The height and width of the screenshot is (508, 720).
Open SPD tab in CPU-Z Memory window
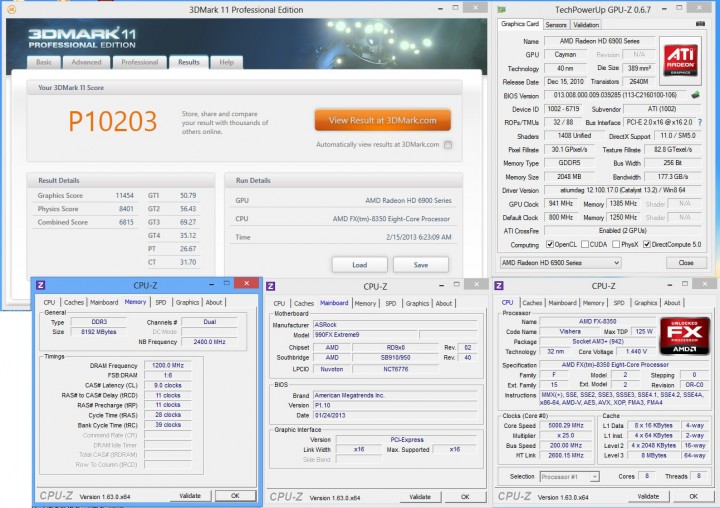pyautogui.click(x=161, y=302)
